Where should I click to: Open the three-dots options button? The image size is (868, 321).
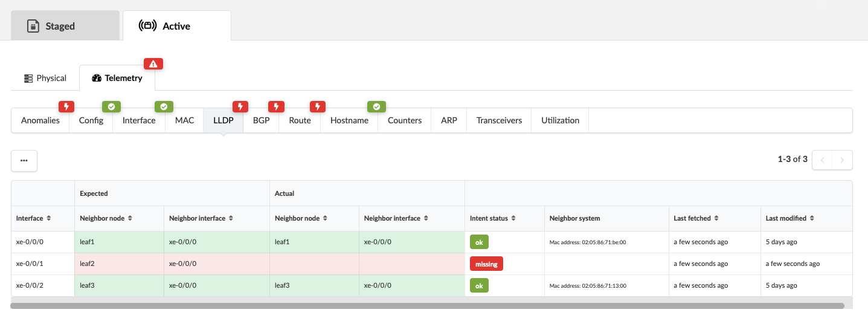tap(24, 160)
